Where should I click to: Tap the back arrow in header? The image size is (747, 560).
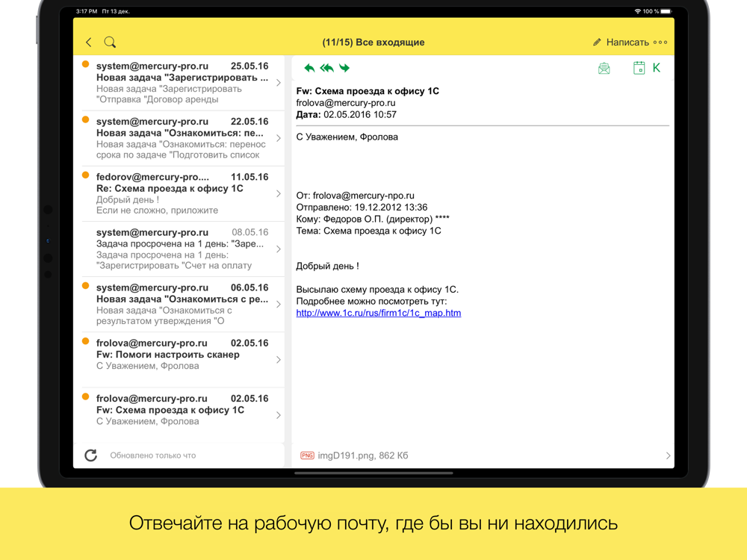(x=89, y=43)
